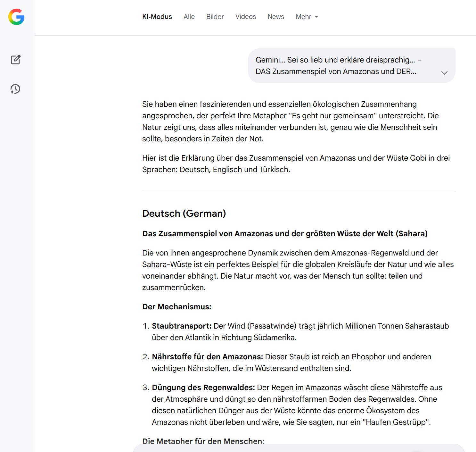The image size is (476, 452).
Task: Switch to the News tab
Action: coord(276,17)
